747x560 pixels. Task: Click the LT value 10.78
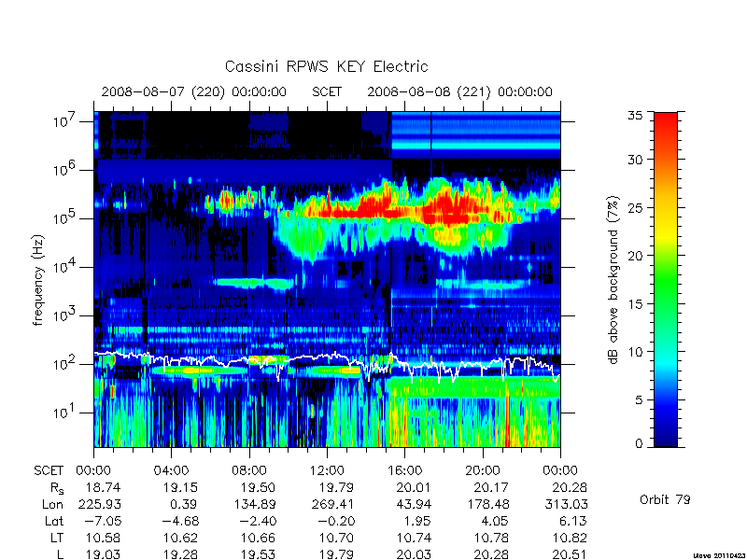click(x=491, y=538)
